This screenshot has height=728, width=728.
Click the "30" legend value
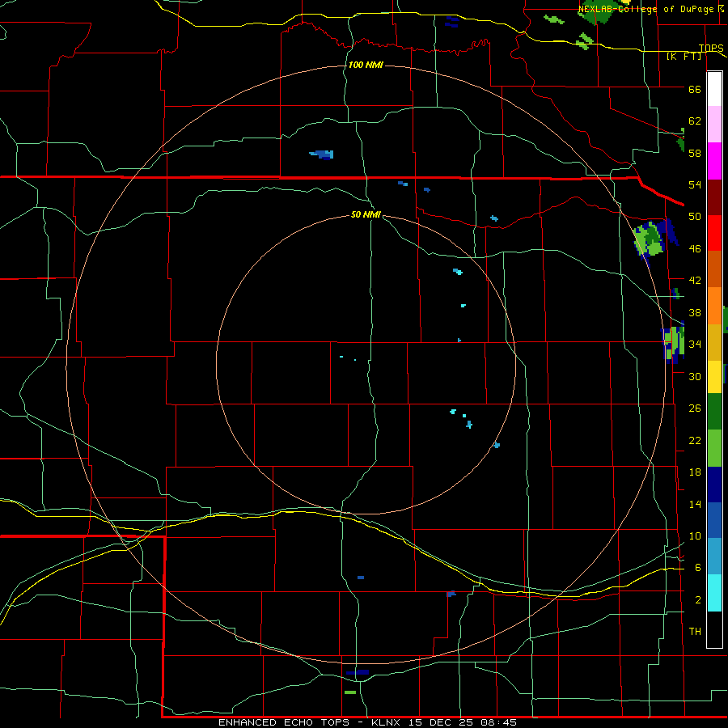click(695, 376)
